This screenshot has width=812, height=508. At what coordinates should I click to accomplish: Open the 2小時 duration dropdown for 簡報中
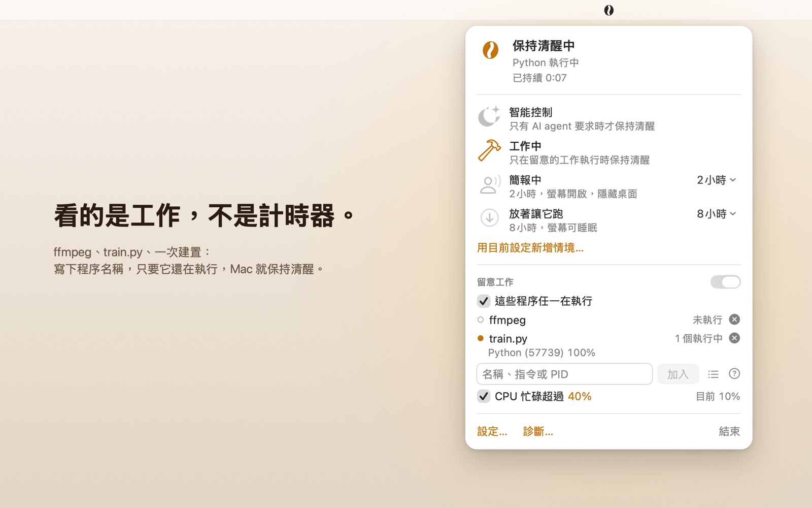point(716,180)
